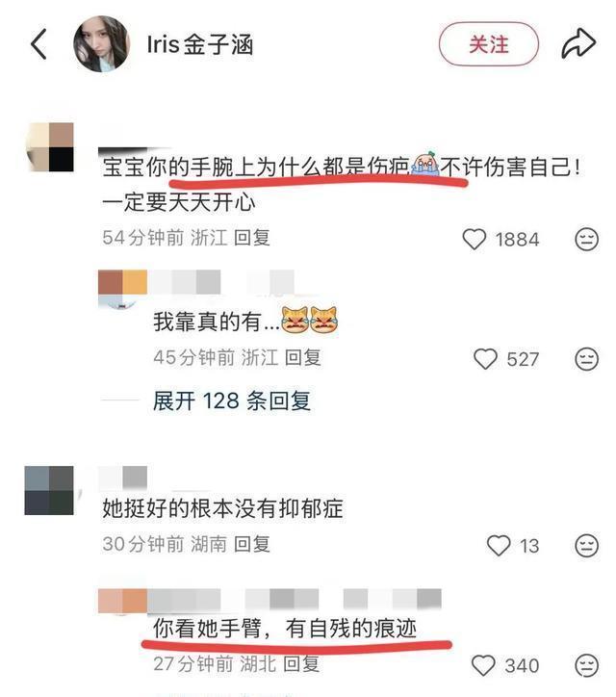Open avatar of the 湖南 commenter
The image size is (616, 697).
49,490
